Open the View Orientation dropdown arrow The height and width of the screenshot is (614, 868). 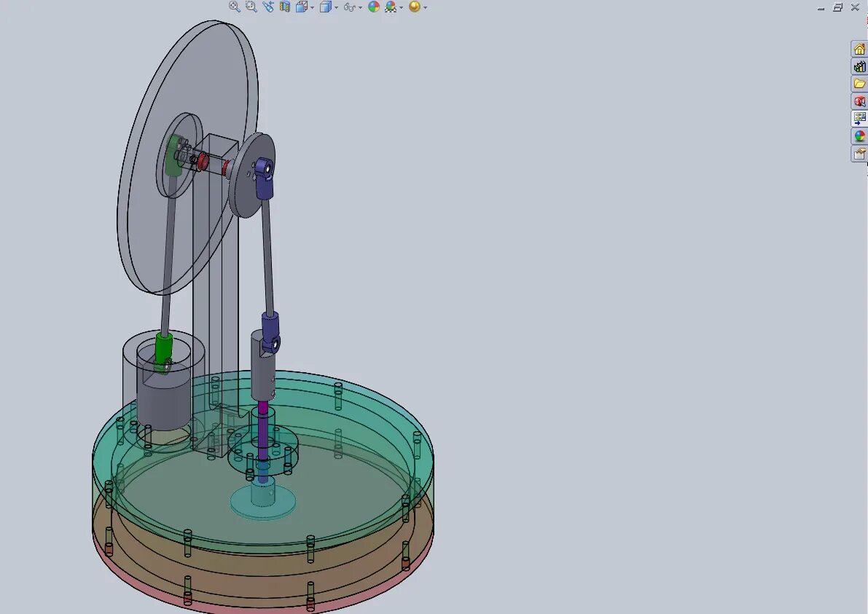[x=312, y=8]
